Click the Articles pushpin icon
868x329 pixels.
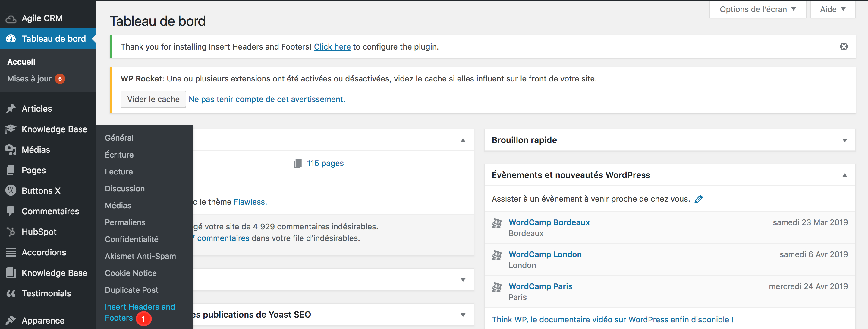[x=11, y=109]
